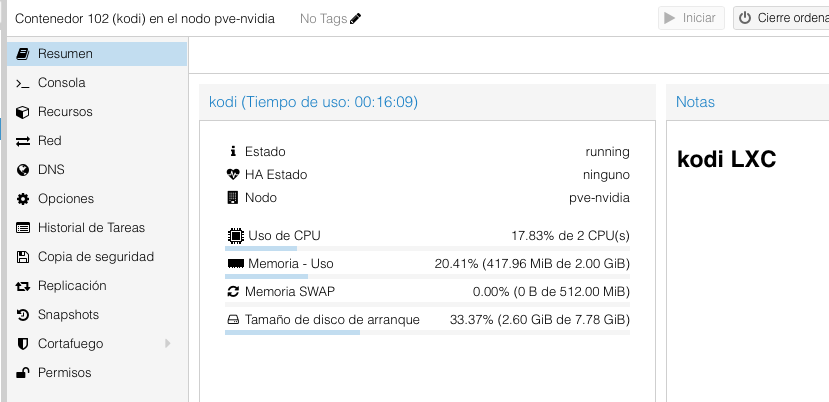The height and width of the screenshot is (402, 829).
Task: Click the boot disk size progress bar
Action: [427, 332]
